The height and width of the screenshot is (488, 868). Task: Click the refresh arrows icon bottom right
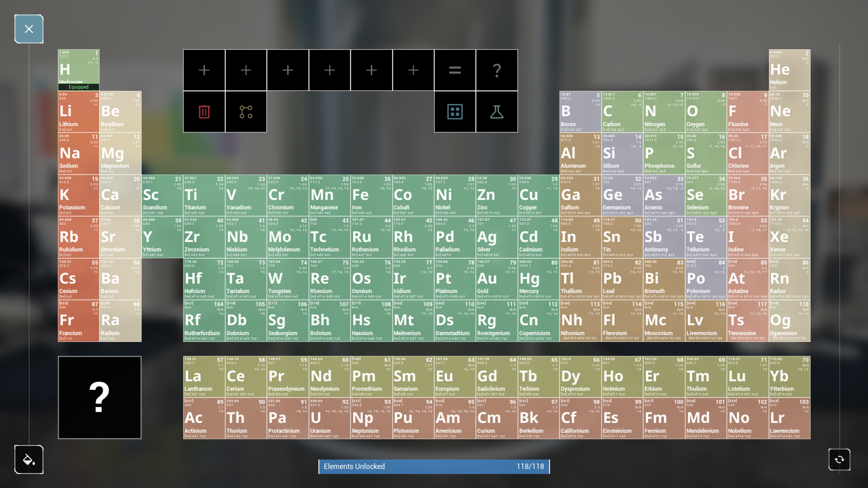click(x=839, y=460)
